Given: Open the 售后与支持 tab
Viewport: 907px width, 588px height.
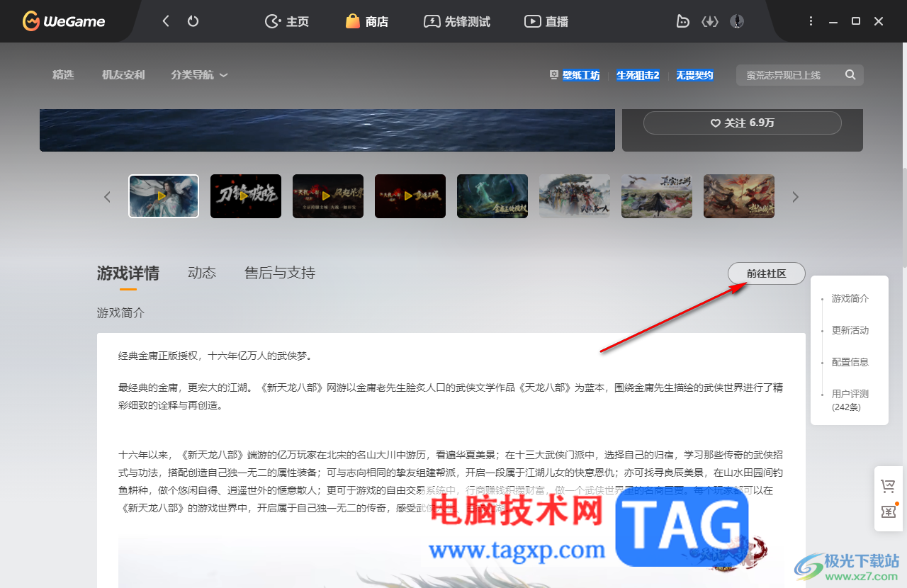Looking at the screenshot, I should click(x=280, y=273).
